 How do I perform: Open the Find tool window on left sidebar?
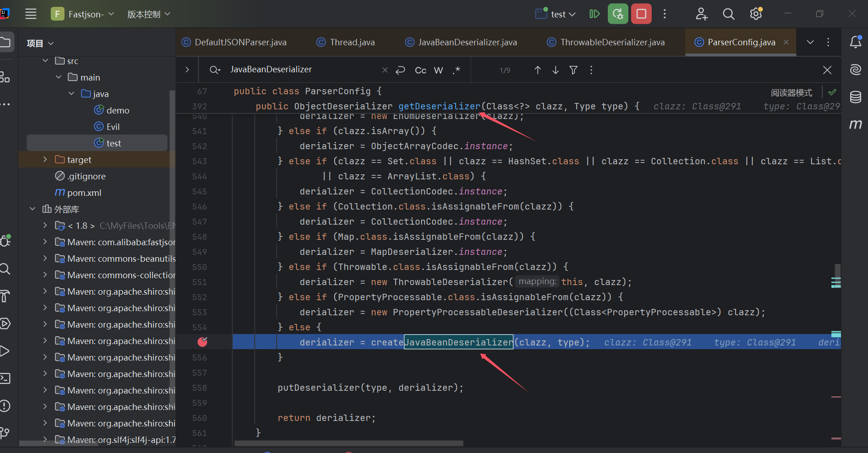(5, 269)
